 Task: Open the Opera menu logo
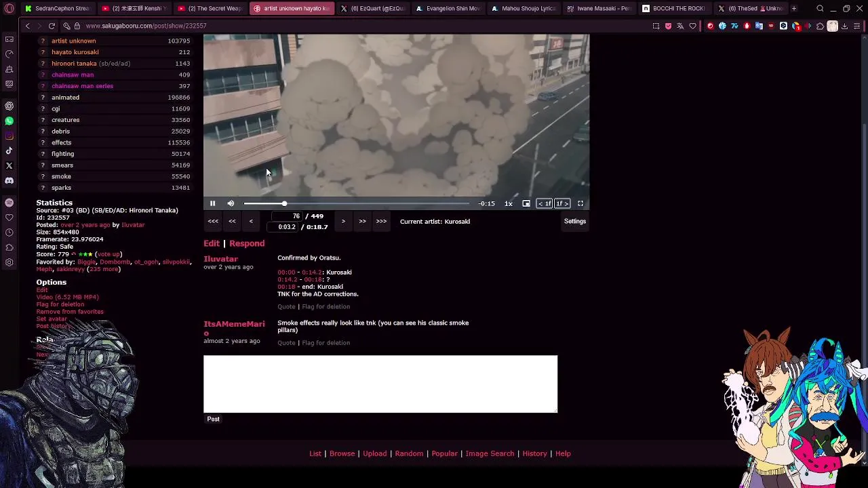[x=9, y=9]
